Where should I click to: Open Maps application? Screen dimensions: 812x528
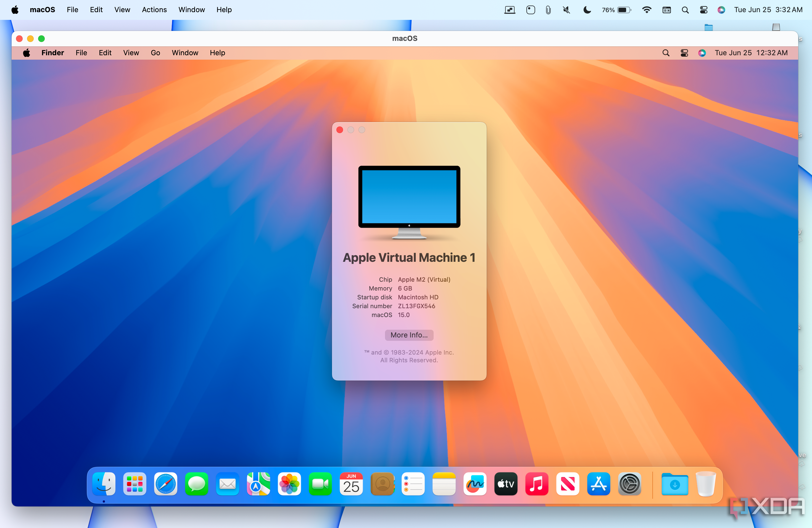pos(259,484)
